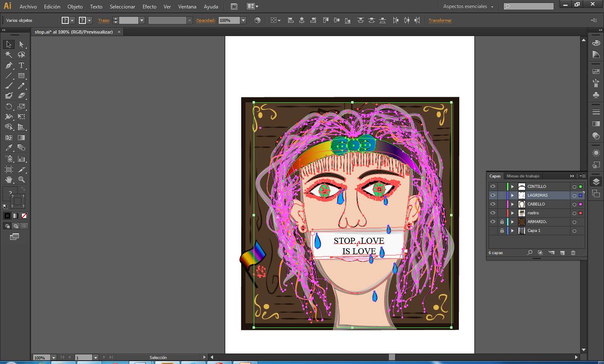604x364 pixels.
Task: Click the Transformar link
Action: click(440, 20)
